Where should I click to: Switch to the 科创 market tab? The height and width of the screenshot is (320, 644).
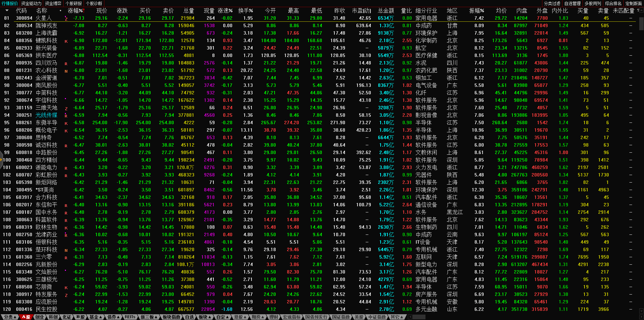53,317
